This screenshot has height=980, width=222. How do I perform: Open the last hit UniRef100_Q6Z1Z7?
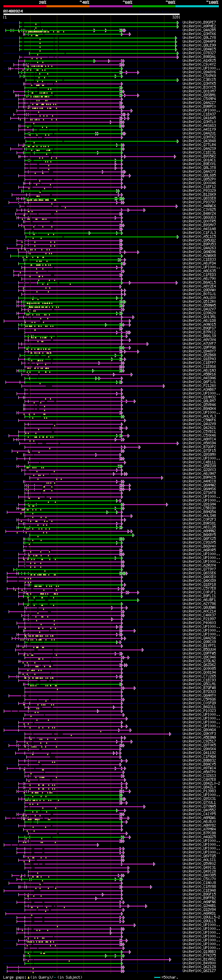199,971
